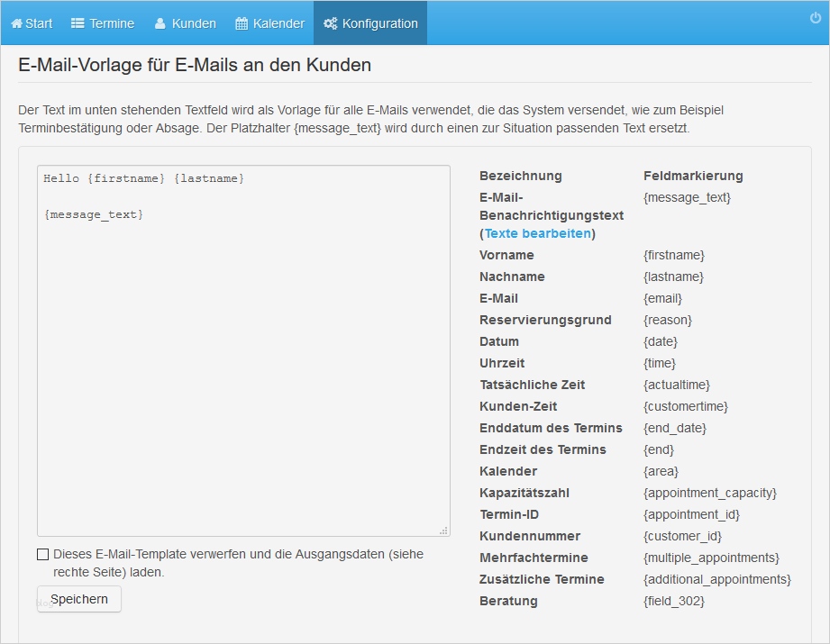Open the Kalender menu item
The width and height of the screenshot is (830, 644).
point(278,23)
